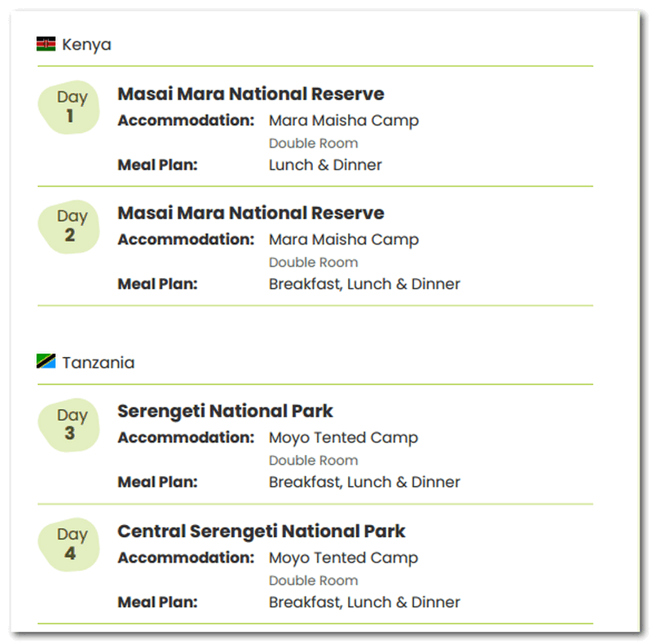Click the Day 3 badge
Image resolution: width=652 pixels, height=644 pixels.
coord(71,425)
